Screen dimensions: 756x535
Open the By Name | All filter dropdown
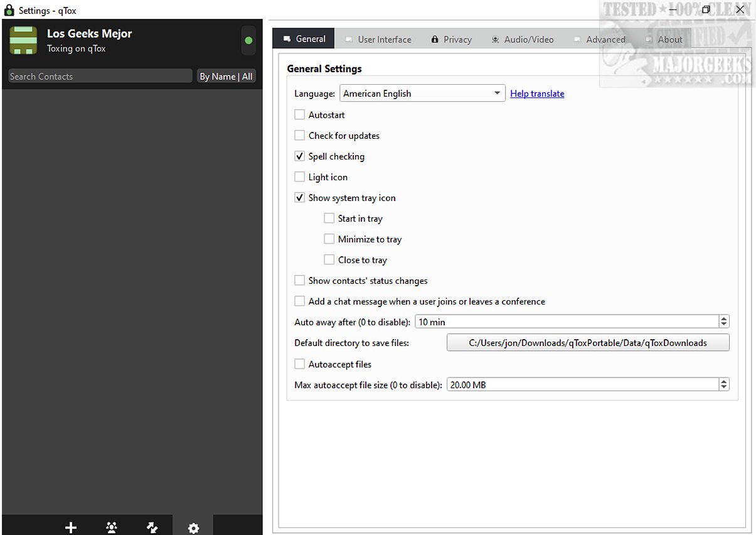pos(226,77)
